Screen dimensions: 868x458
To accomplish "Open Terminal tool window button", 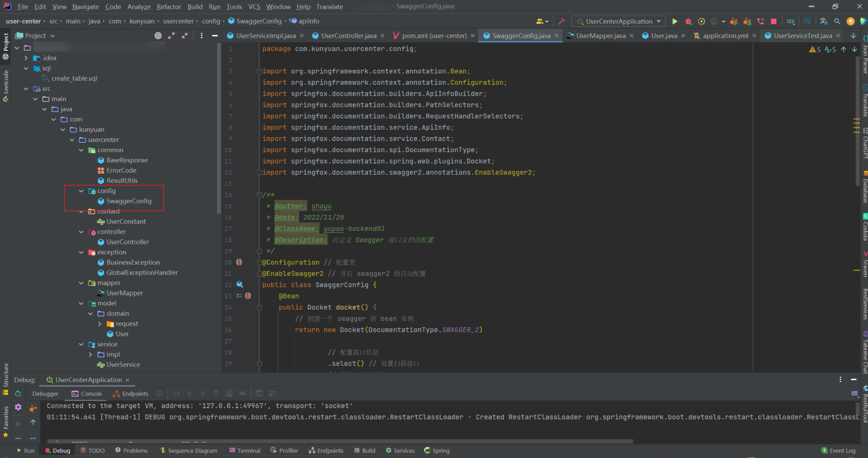I will [x=245, y=450].
